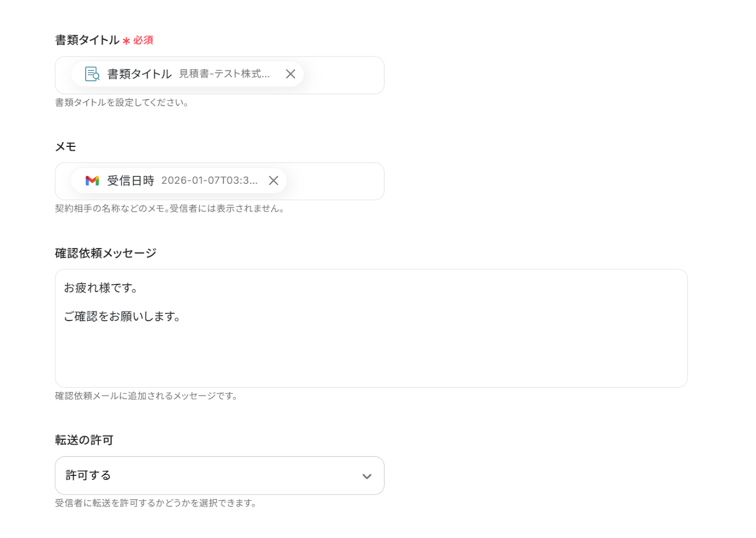
Task: Click the chevron arrow of 転送の許可 dropdown
Action: (x=367, y=476)
